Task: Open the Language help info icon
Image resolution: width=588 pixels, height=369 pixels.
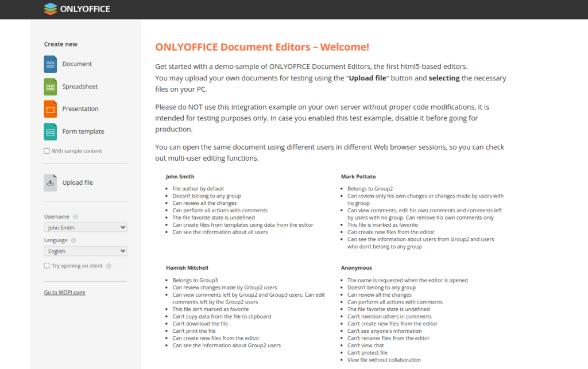Action: coord(74,240)
